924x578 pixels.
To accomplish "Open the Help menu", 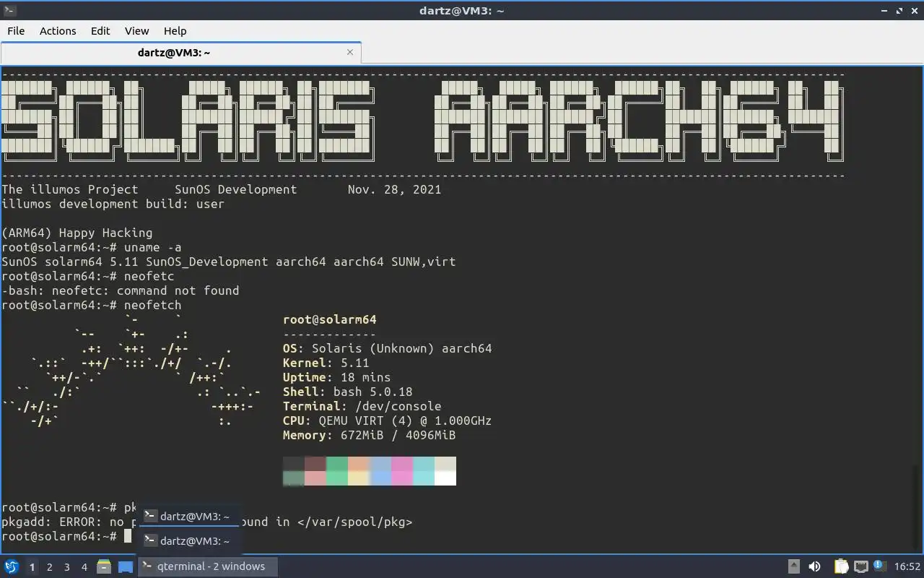I will pyautogui.click(x=175, y=30).
